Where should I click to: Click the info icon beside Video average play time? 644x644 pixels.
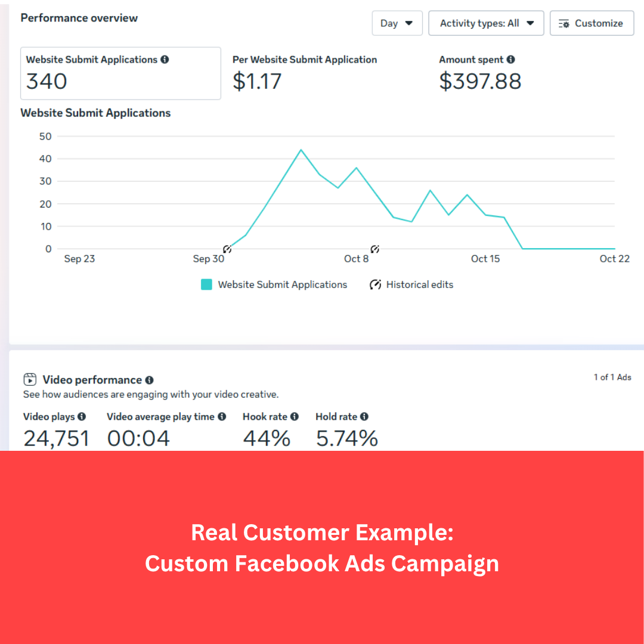click(x=222, y=416)
